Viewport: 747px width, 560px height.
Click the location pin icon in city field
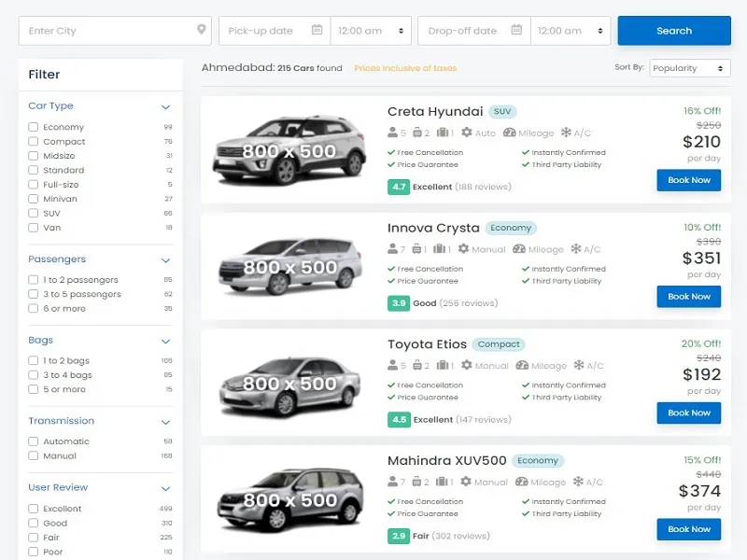(x=202, y=30)
